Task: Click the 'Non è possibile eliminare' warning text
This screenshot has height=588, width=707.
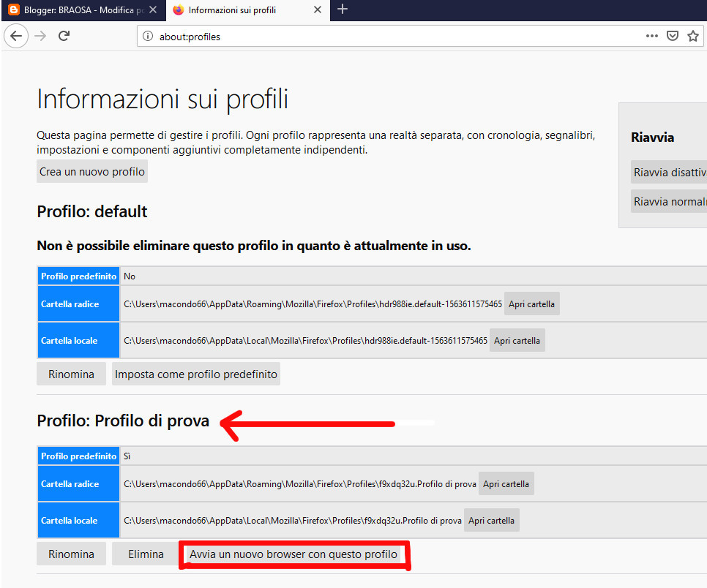Action: (254, 246)
